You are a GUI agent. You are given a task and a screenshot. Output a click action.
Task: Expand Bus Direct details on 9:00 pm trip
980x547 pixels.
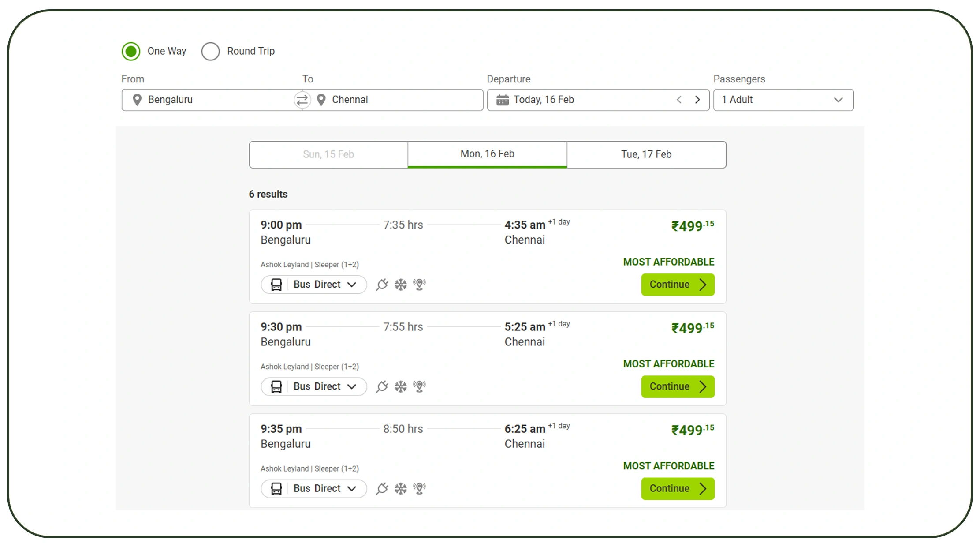(352, 285)
